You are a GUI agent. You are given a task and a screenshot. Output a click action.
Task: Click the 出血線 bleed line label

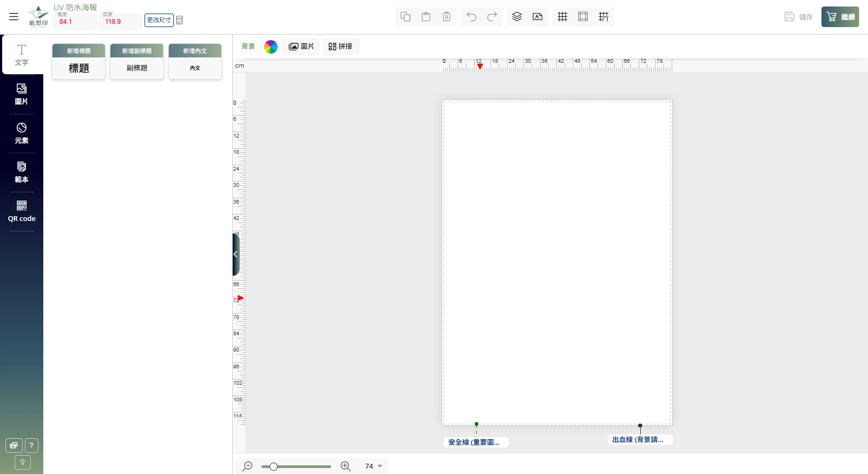pyautogui.click(x=640, y=440)
